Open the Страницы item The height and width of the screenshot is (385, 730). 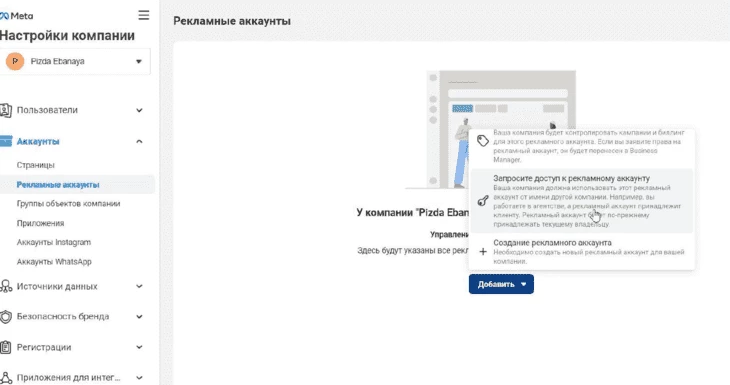[x=35, y=165]
